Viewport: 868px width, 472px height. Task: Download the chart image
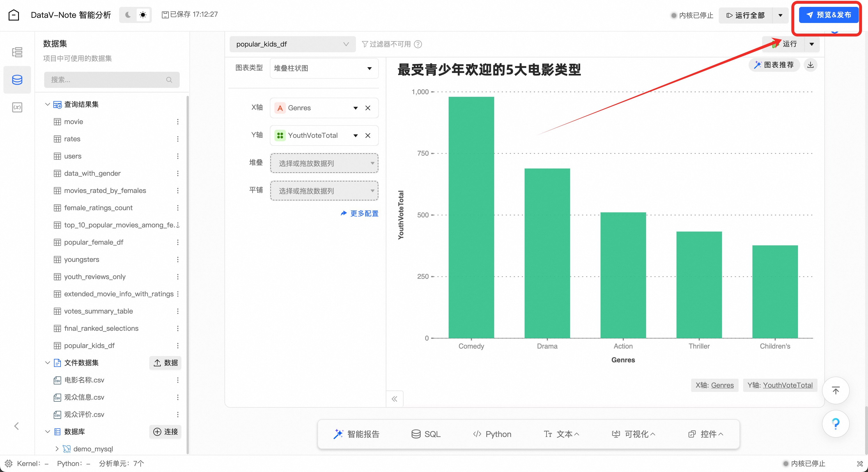coord(810,65)
